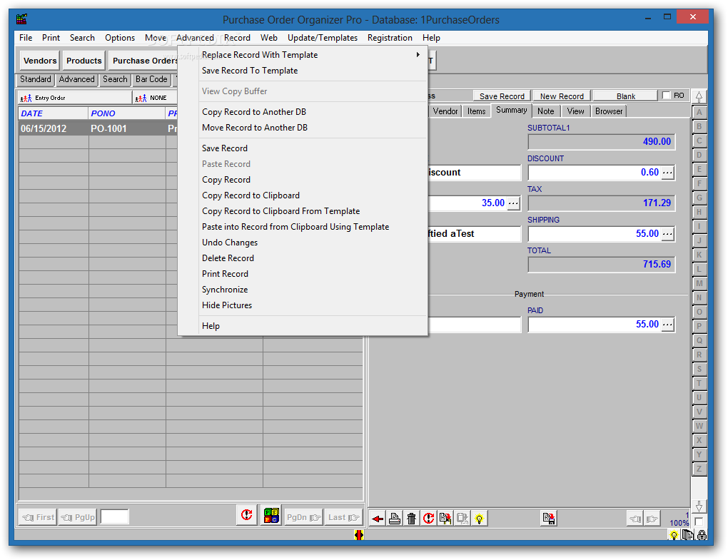Viewport: 728px width, 560px height.
Task: Click the down arrow below letter Z
Action: (699, 506)
